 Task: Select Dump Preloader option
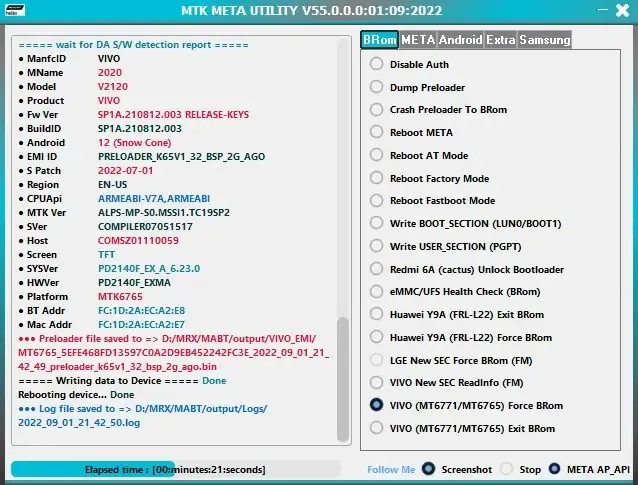[417, 87]
